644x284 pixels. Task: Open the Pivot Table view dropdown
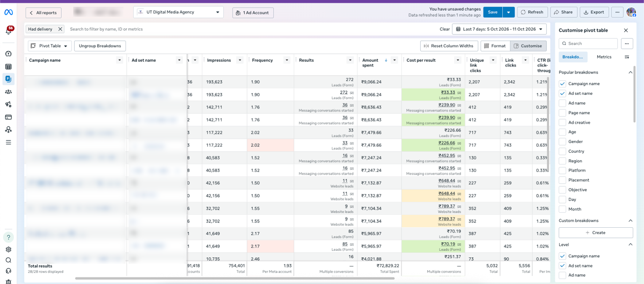click(x=49, y=46)
